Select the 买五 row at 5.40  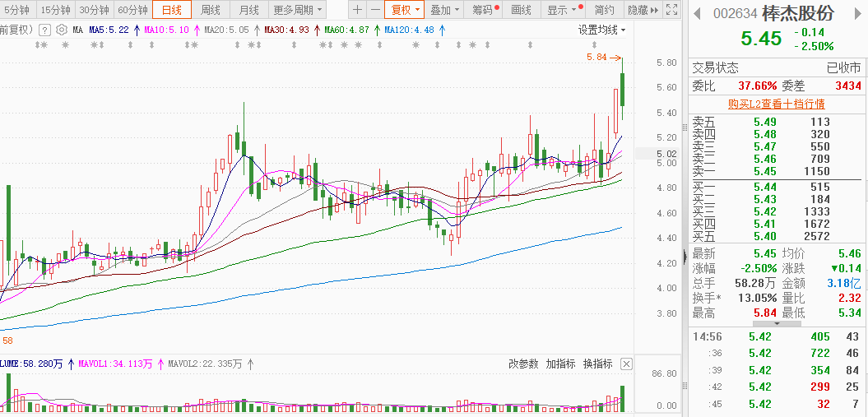click(776, 236)
